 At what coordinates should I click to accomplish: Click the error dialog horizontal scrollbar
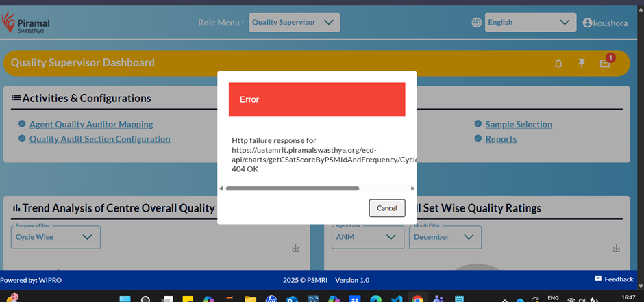pos(293,188)
